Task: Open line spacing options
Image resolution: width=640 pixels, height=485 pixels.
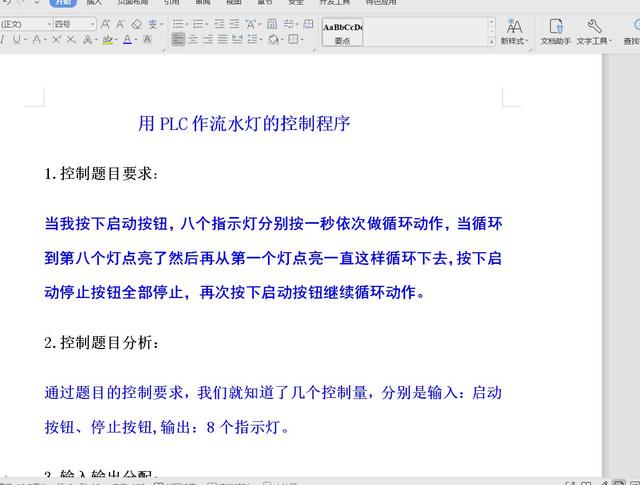Action: pyautogui.click(x=252, y=39)
